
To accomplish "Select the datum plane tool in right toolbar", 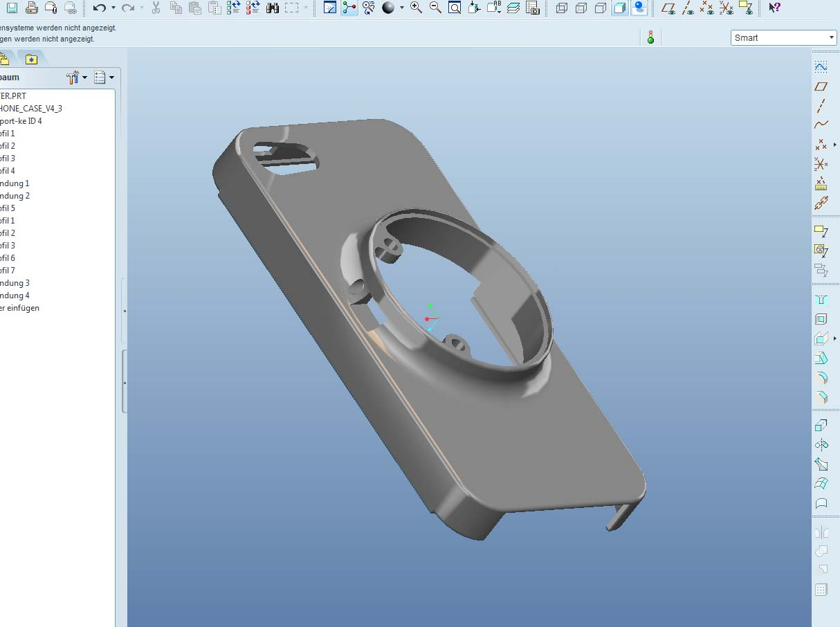I will [821, 87].
